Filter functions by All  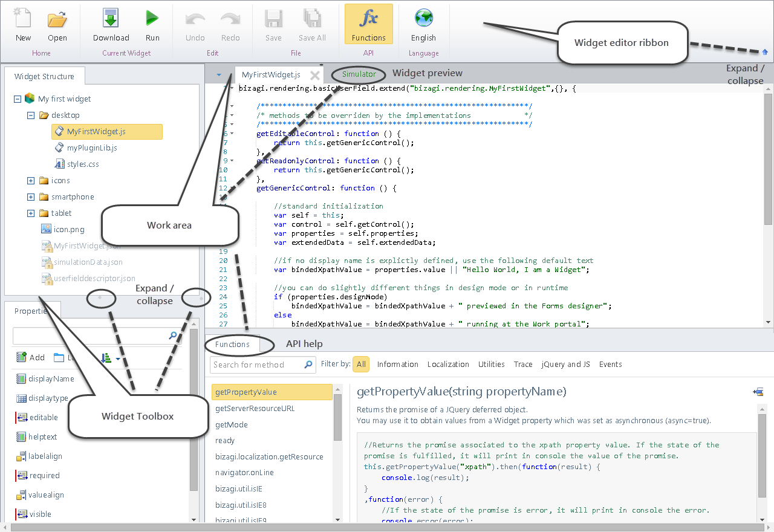361,364
